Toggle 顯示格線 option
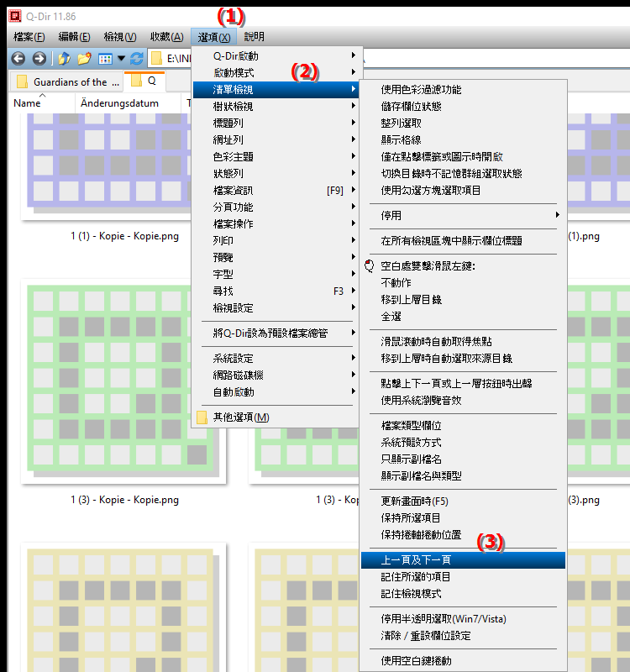 coord(464,139)
